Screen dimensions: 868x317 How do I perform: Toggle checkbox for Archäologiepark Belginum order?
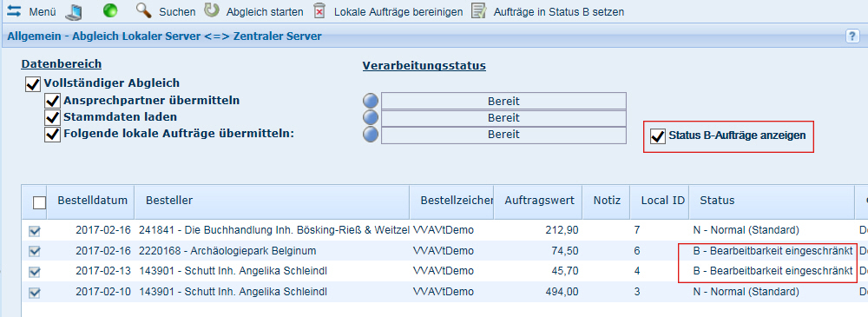(x=35, y=252)
